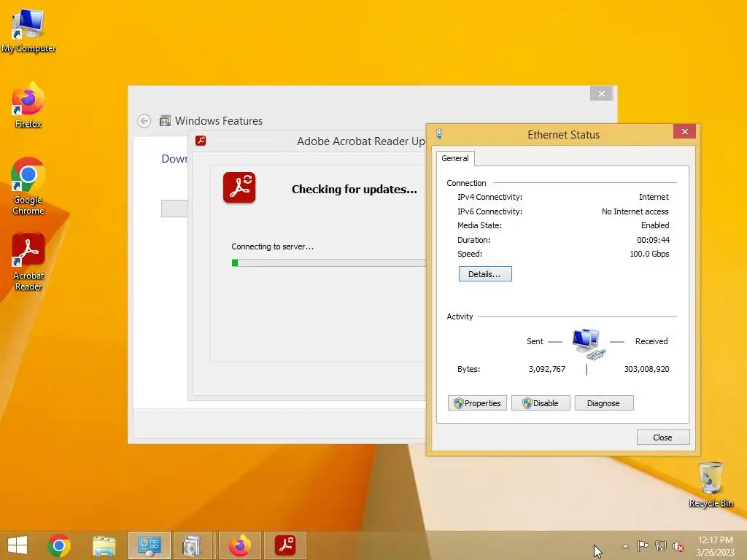The height and width of the screenshot is (560, 747).
Task: Run Diagnose on the Ethernet connection
Action: [x=604, y=402]
